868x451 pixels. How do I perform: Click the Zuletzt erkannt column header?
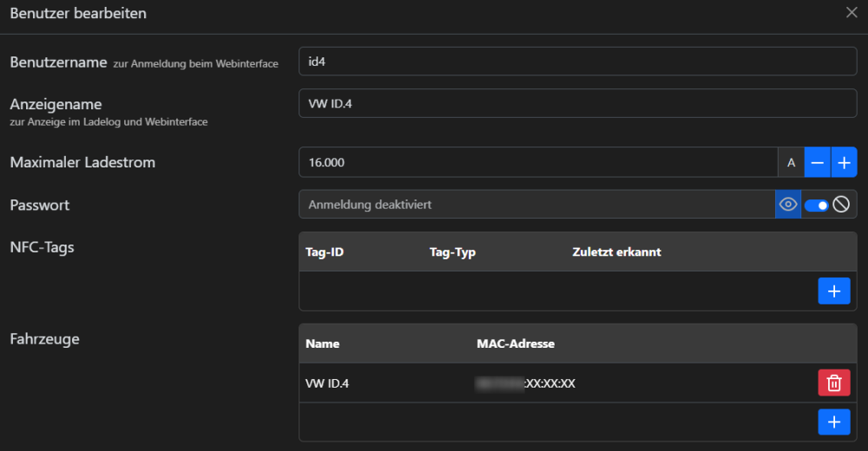click(616, 252)
